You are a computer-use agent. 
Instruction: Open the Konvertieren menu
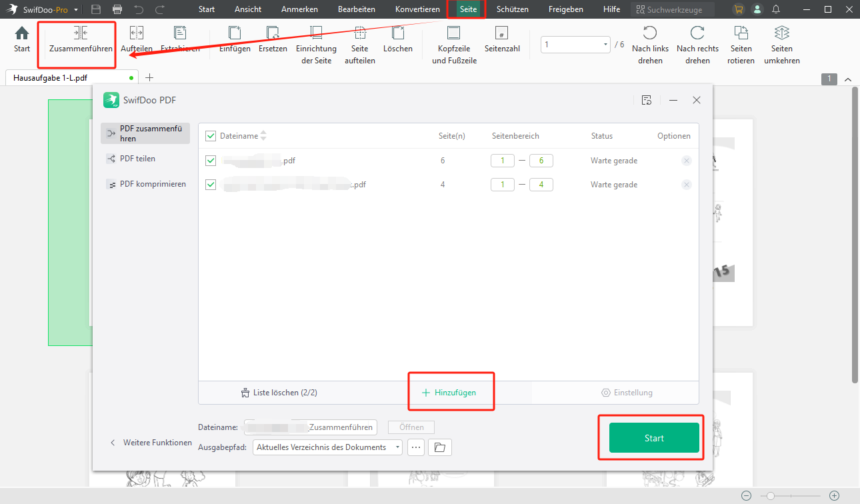[417, 9]
